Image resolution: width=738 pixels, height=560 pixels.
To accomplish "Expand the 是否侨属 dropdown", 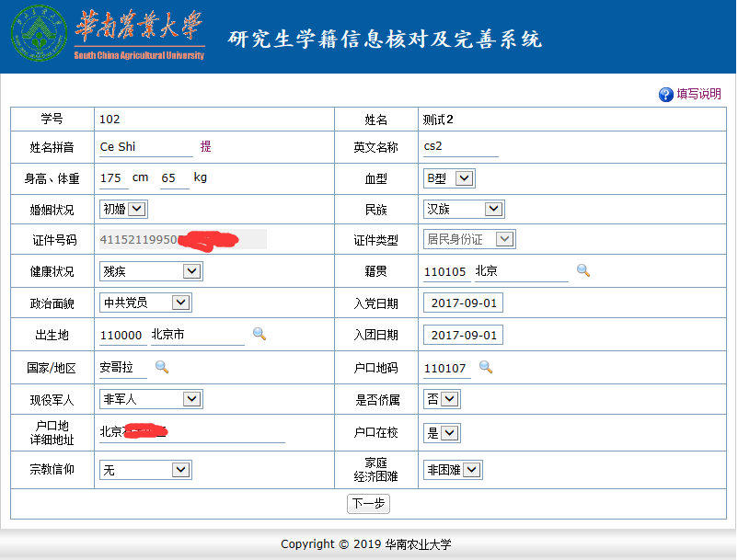I will click(x=442, y=399).
